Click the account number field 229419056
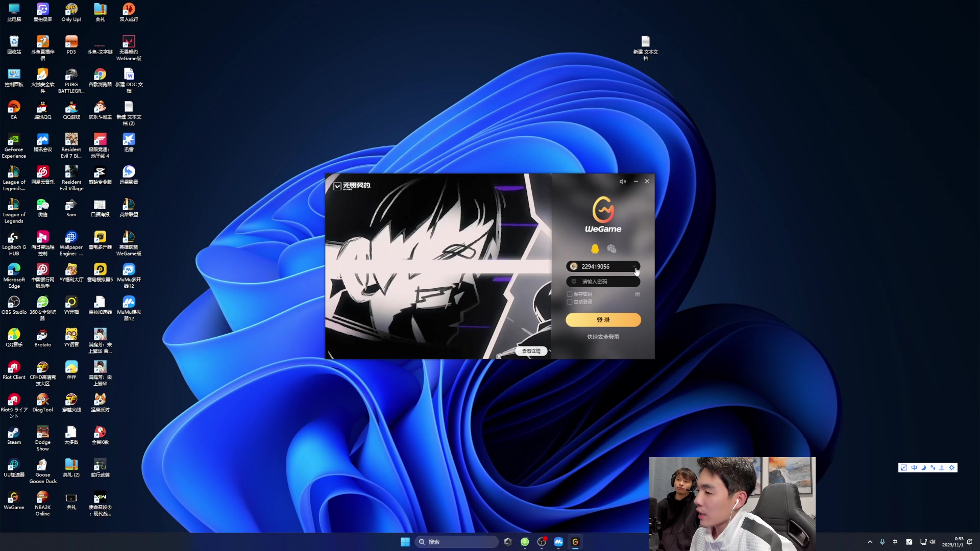The width and height of the screenshot is (980, 551). point(603,266)
